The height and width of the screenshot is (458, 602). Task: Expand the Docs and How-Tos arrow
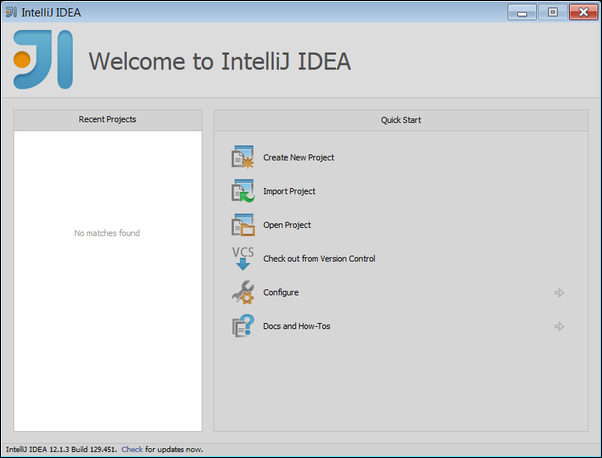[x=559, y=327]
